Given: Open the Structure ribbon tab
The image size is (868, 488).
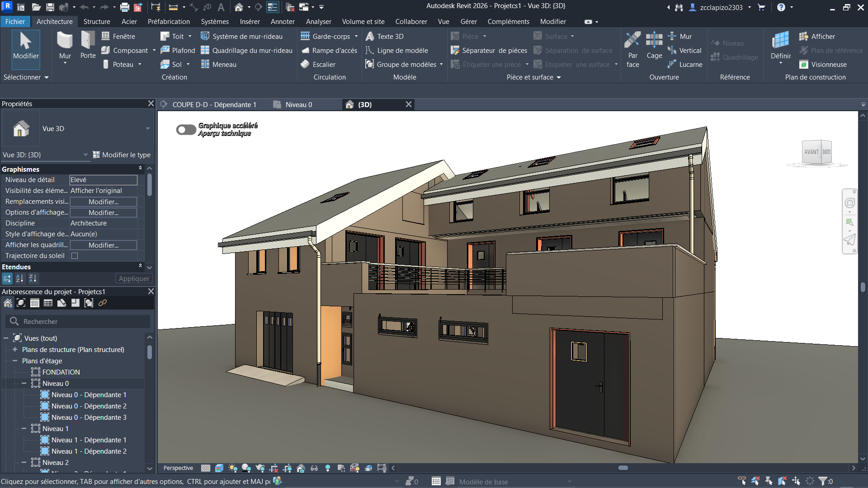Looking at the screenshot, I should pyautogui.click(x=97, y=22).
